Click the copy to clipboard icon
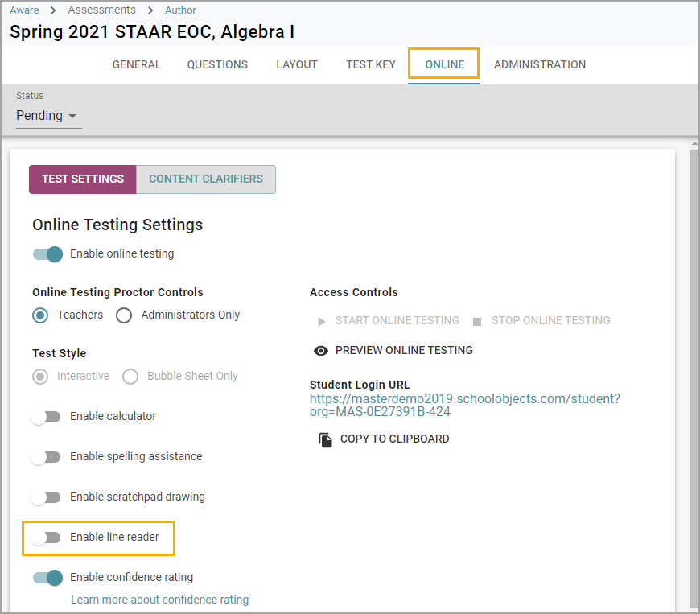 (325, 440)
